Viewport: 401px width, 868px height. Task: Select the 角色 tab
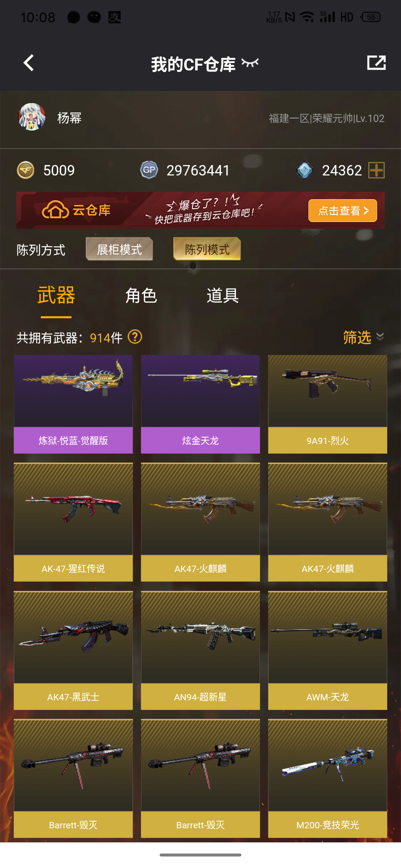tap(141, 296)
